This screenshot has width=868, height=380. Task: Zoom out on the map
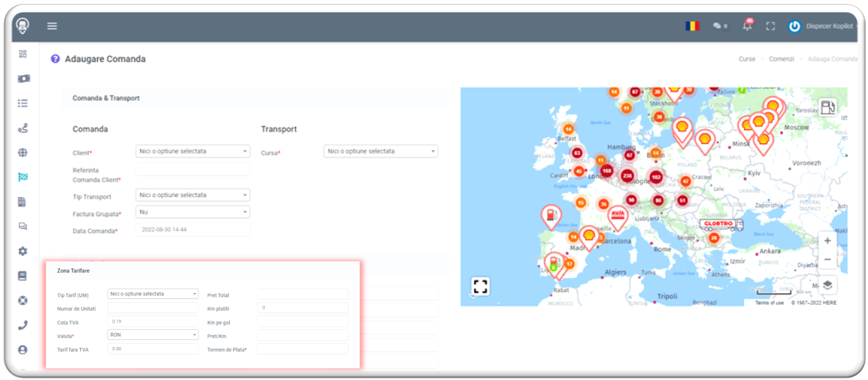[x=828, y=260]
